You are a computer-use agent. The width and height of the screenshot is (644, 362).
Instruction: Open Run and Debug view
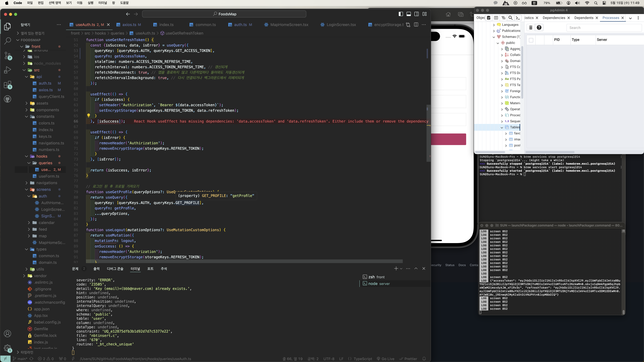tap(8, 70)
